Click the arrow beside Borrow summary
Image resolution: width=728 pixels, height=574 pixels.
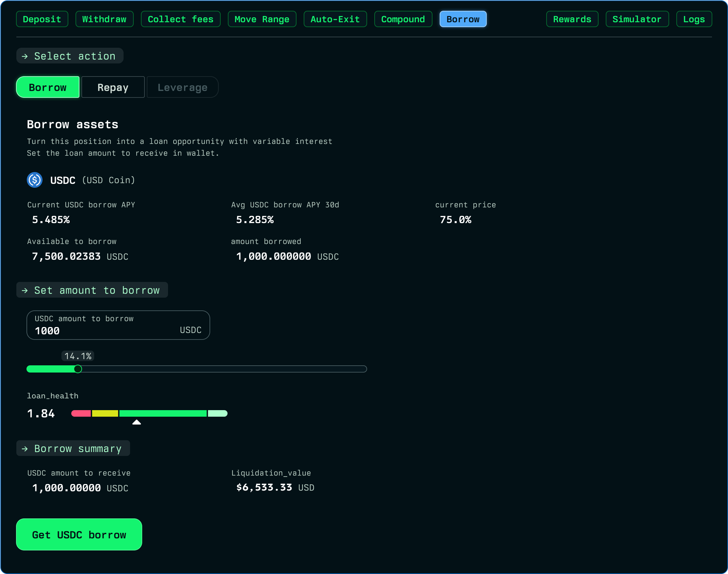point(25,449)
